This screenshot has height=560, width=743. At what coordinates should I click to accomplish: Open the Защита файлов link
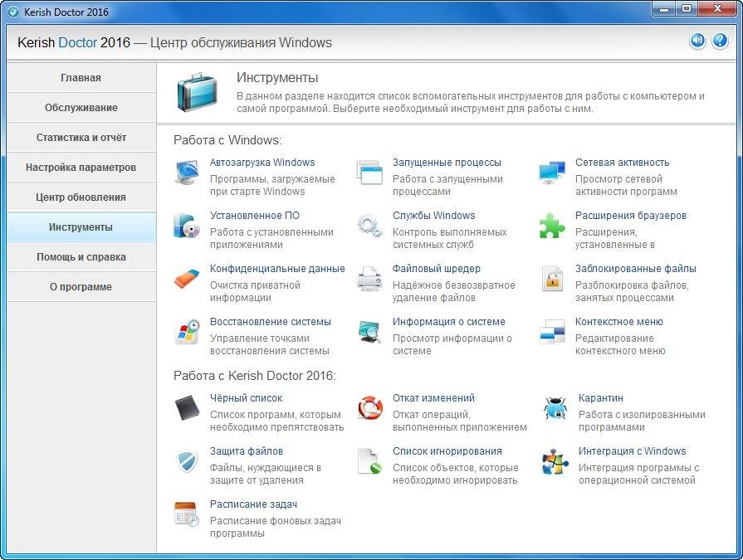(246, 451)
